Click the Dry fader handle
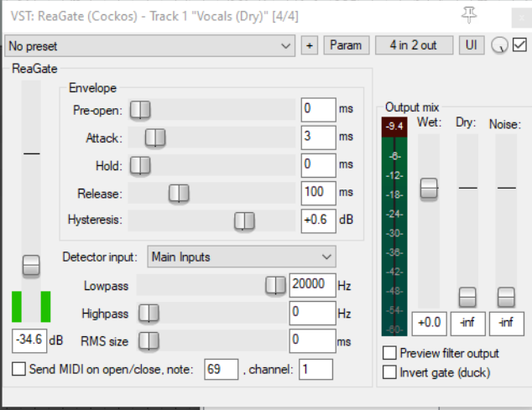 point(467,297)
